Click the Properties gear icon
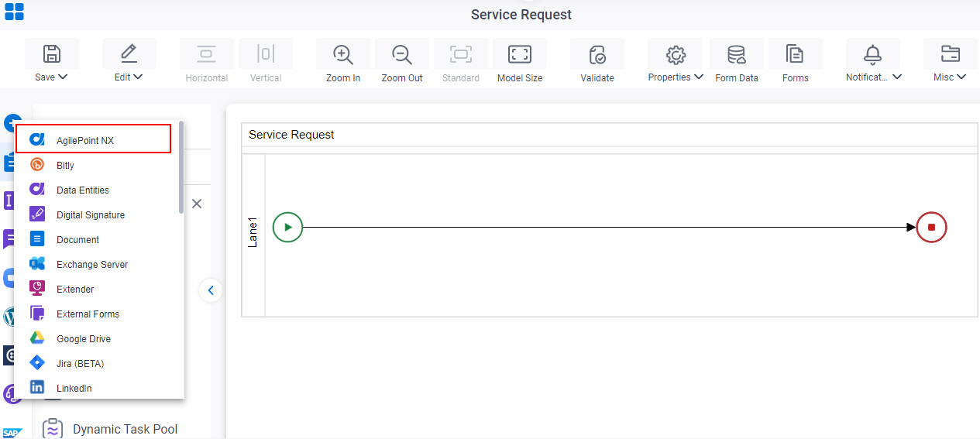Screen dimensions: 980x439 pyautogui.click(x=676, y=54)
